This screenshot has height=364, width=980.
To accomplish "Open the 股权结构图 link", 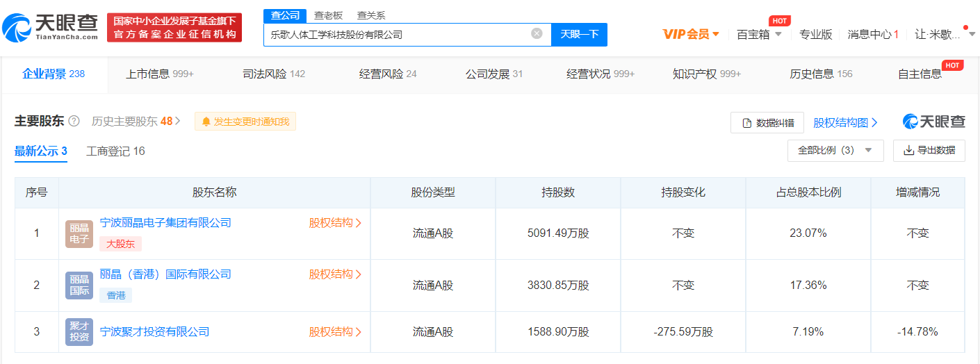I will tap(845, 122).
